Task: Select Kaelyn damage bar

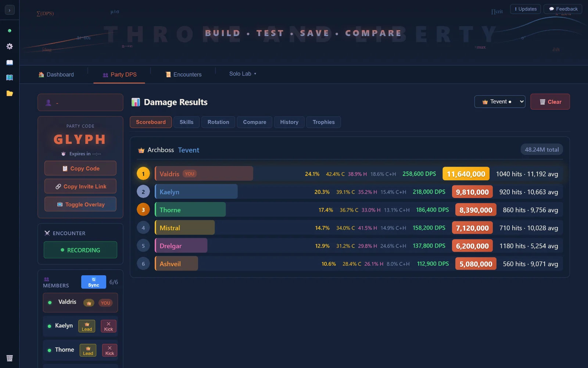Action: 196,192
